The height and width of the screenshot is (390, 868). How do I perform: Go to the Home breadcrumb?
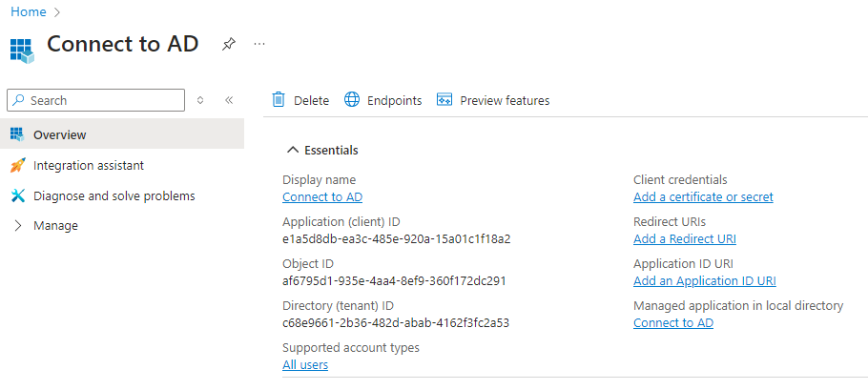coord(29,11)
